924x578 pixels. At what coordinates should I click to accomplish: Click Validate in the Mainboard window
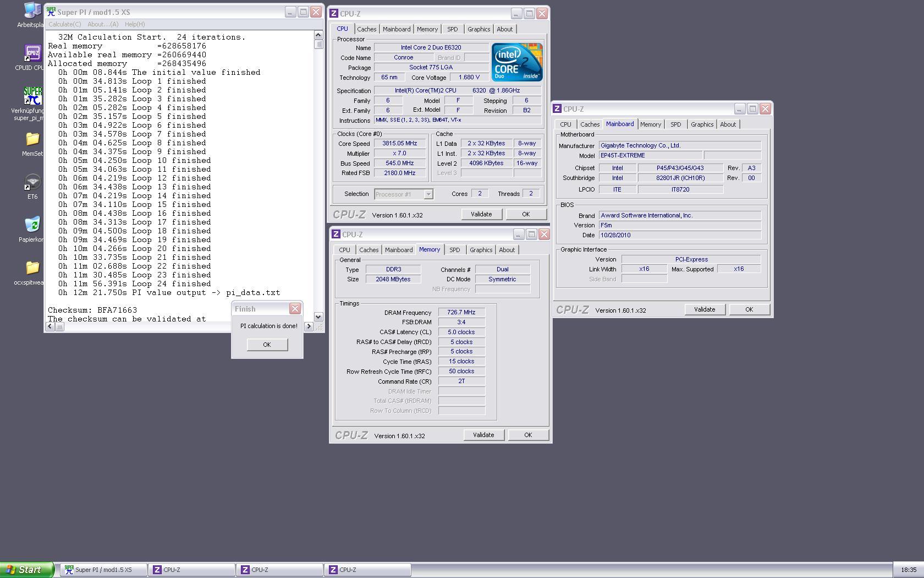[x=705, y=309]
